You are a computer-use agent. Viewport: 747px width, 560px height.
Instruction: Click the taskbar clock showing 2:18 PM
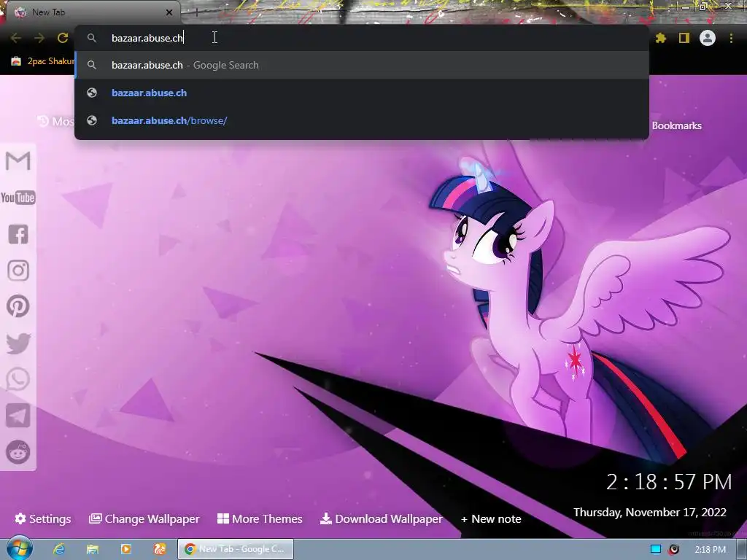(x=710, y=550)
